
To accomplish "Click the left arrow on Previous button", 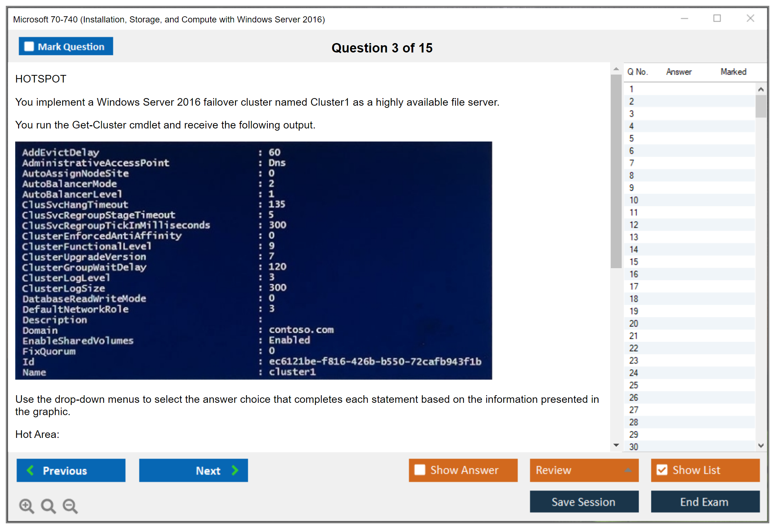I will [30, 470].
